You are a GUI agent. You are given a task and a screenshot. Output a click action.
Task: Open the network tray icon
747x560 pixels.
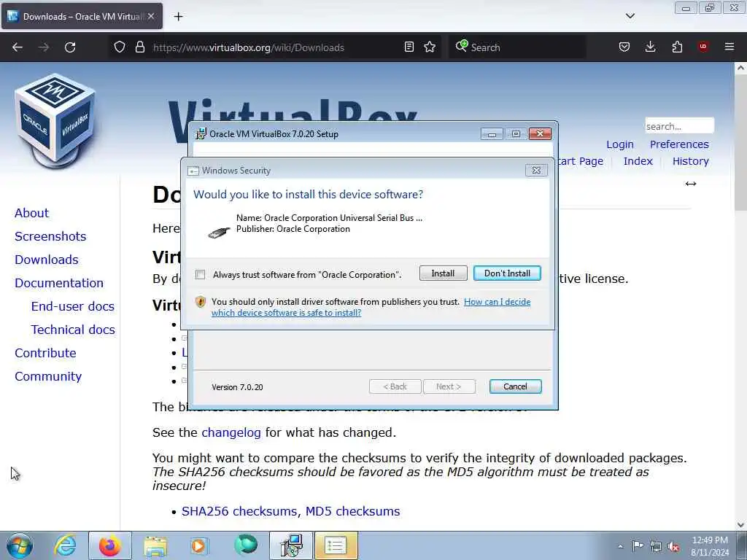point(656,546)
